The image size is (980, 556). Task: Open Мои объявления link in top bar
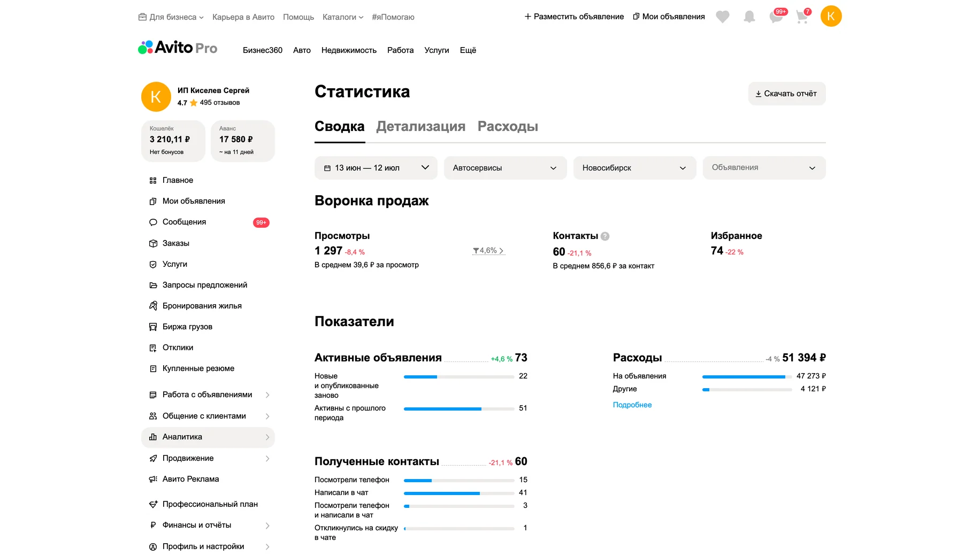click(669, 17)
